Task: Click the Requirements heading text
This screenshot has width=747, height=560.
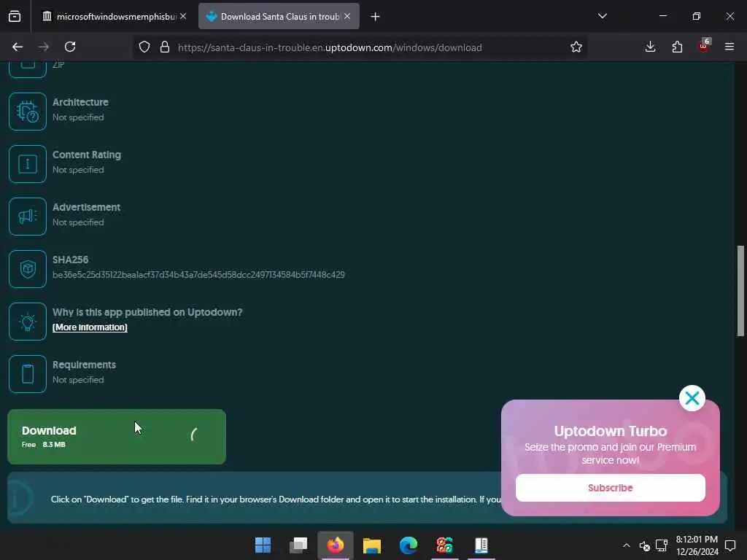Action: coord(85,365)
